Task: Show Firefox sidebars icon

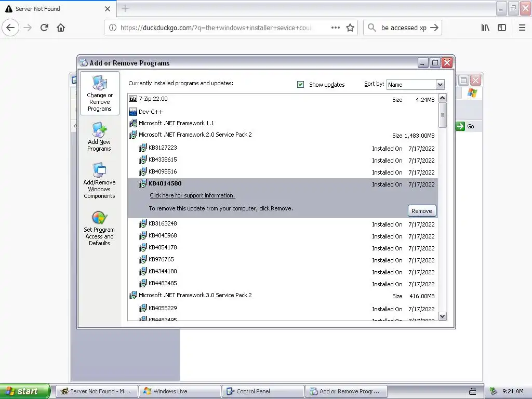Action: pos(502,28)
